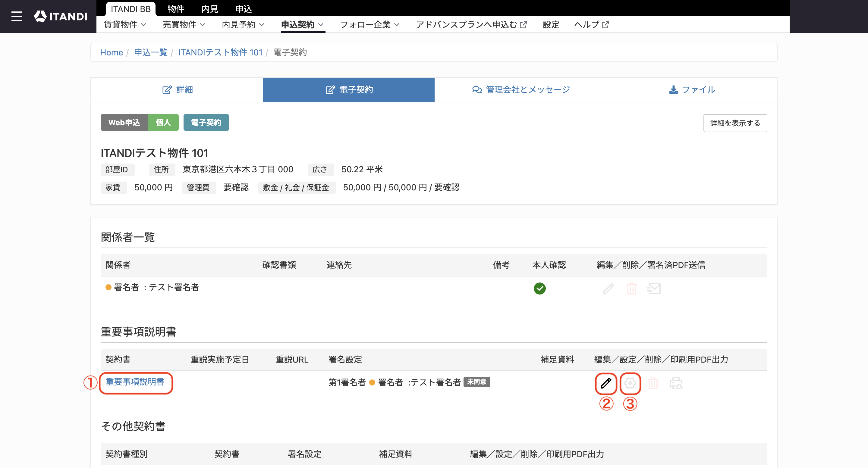Switch to 申込 top tab
This screenshot has width=868, height=468.
(x=243, y=9)
